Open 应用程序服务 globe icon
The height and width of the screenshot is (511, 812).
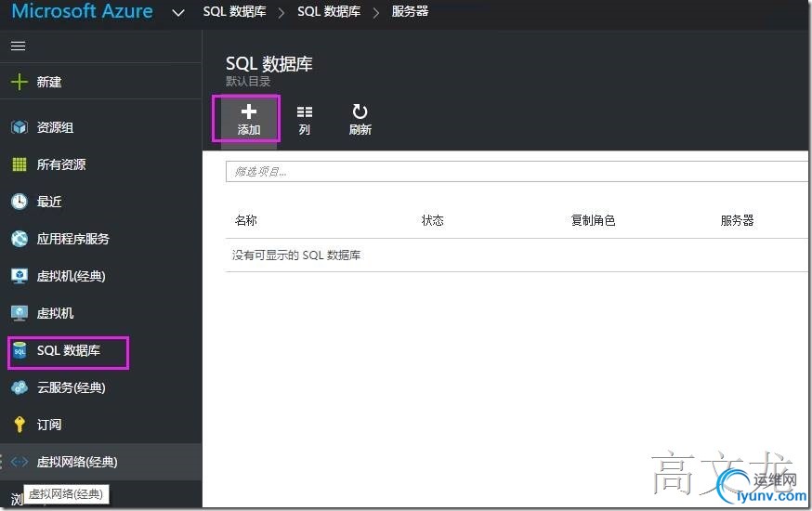pyautogui.click(x=20, y=239)
